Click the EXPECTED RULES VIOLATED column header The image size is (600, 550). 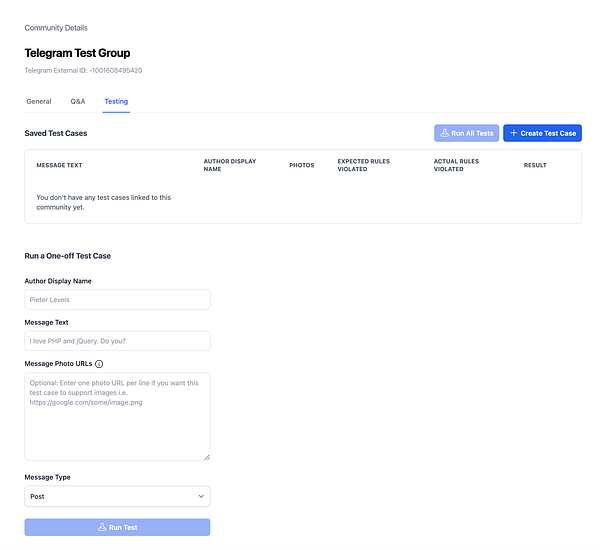click(364, 165)
